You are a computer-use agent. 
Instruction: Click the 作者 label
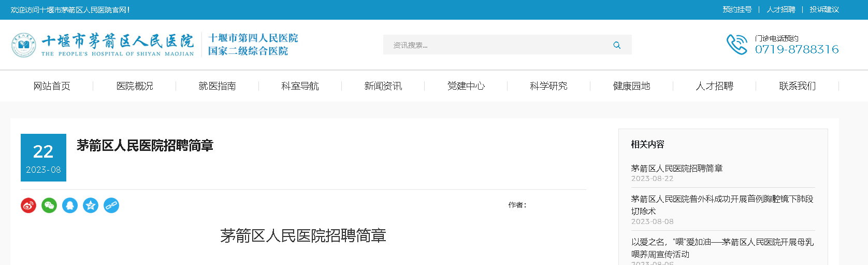517,205
